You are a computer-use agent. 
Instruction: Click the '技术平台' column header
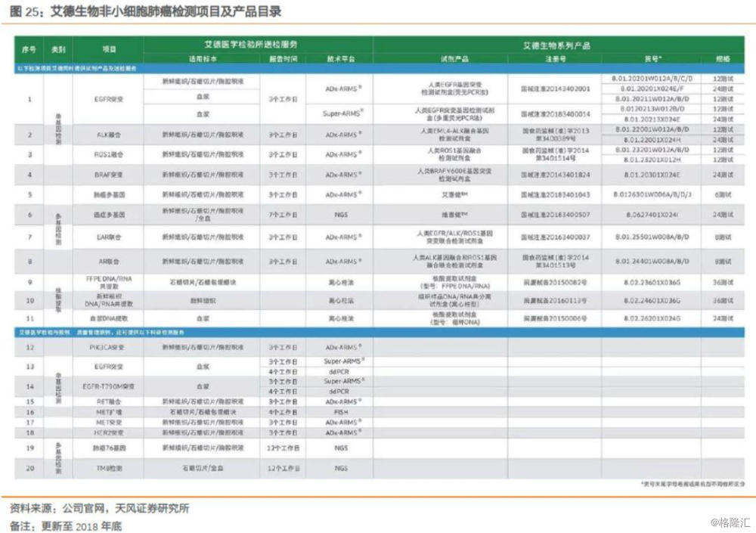[x=341, y=59]
